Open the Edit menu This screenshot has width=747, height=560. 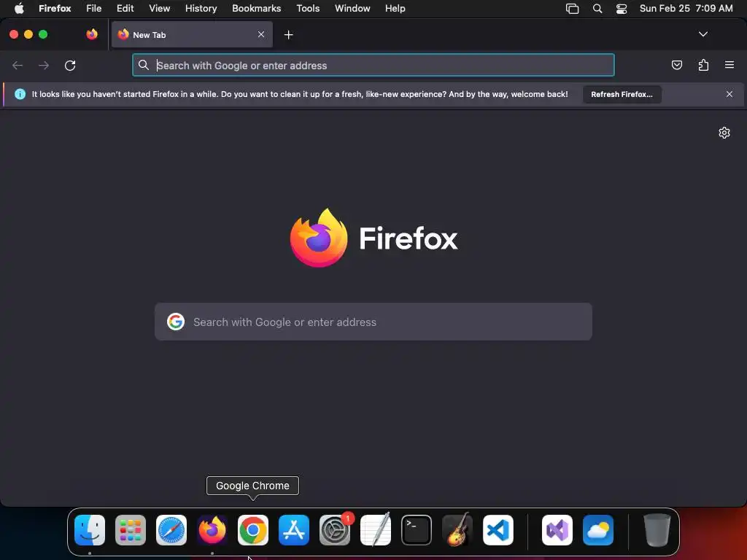click(x=125, y=8)
